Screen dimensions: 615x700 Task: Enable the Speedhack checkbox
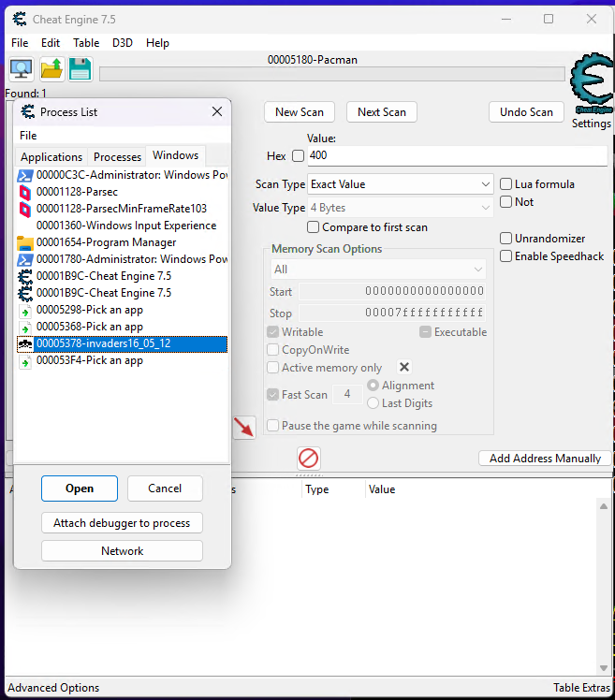point(506,256)
